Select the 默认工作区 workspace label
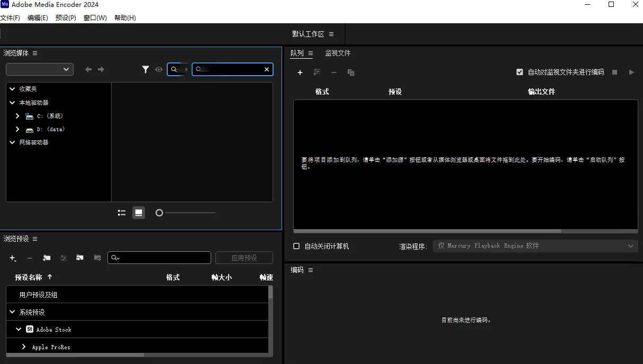Viewport: 643px width, 364px height. (308, 34)
